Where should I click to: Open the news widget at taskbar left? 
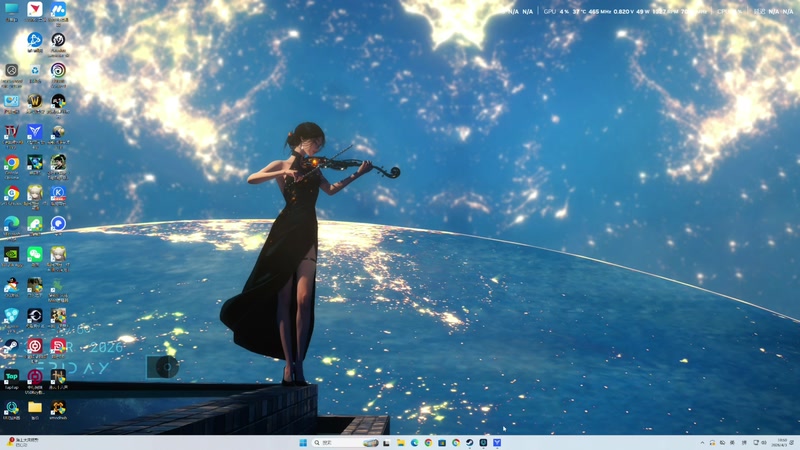click(x=21, y=442)
